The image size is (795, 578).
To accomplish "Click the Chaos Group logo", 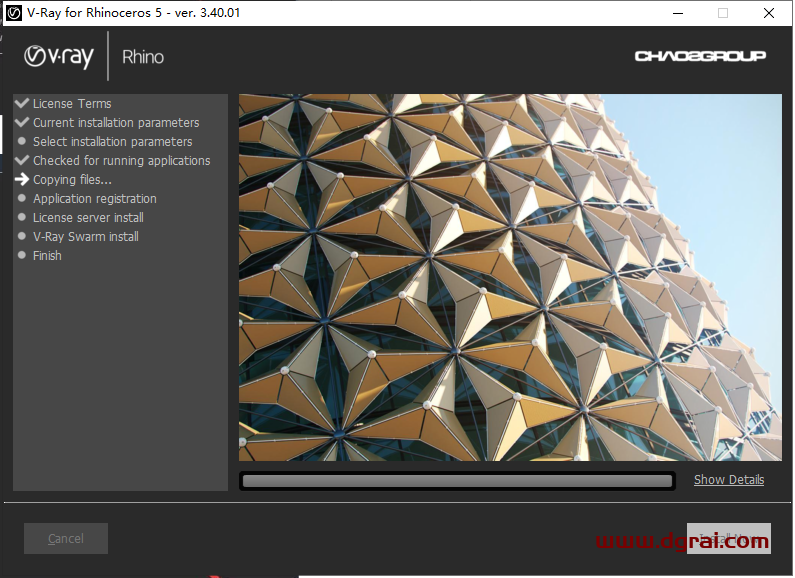I will (x=700, y=56).
